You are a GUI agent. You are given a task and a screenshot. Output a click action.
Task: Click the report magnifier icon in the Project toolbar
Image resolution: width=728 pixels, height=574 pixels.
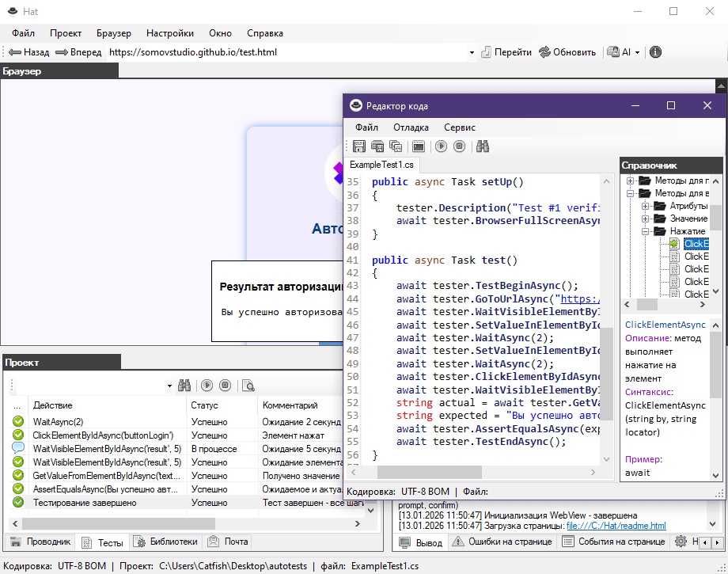248,386
